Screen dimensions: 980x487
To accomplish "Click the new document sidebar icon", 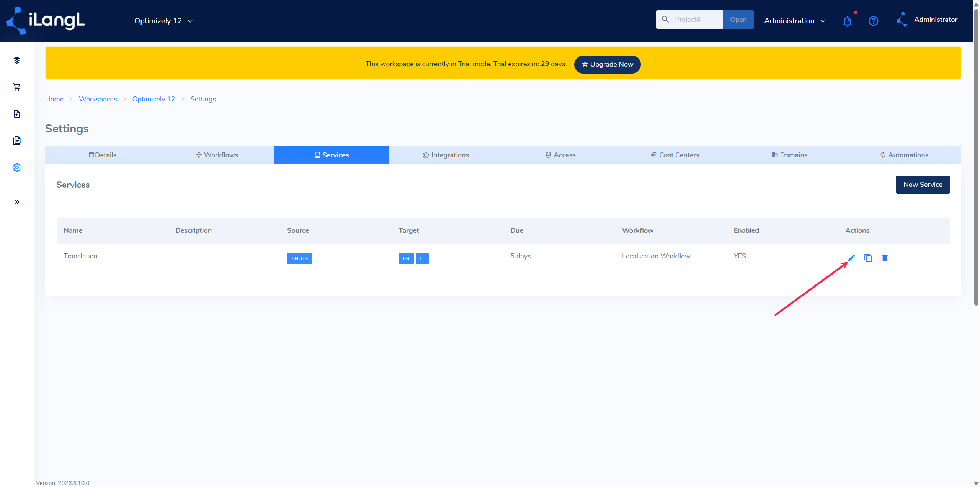I will [x=17, y=114].
